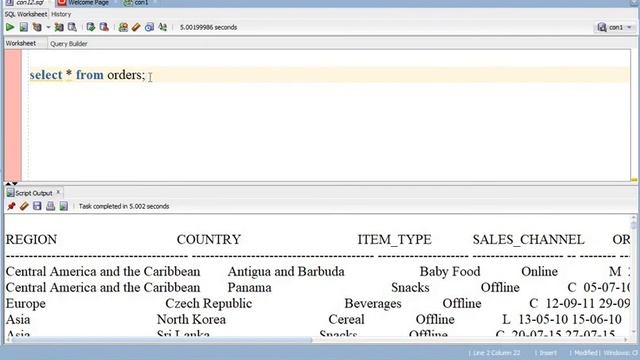The width and height of the screenshot is (640, 360).
Task: Click 'North Korea' in the output
Action: (191, 320)
